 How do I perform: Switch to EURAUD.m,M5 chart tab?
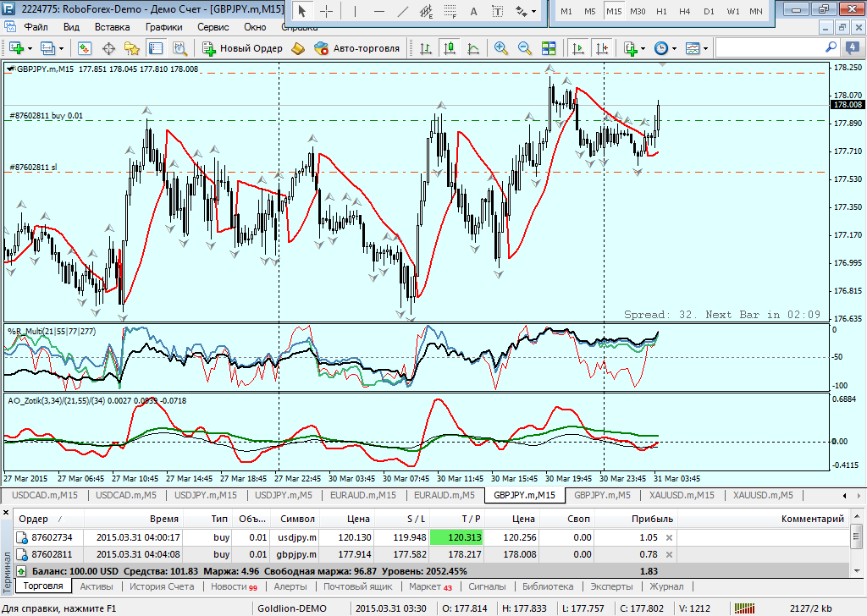444,495
